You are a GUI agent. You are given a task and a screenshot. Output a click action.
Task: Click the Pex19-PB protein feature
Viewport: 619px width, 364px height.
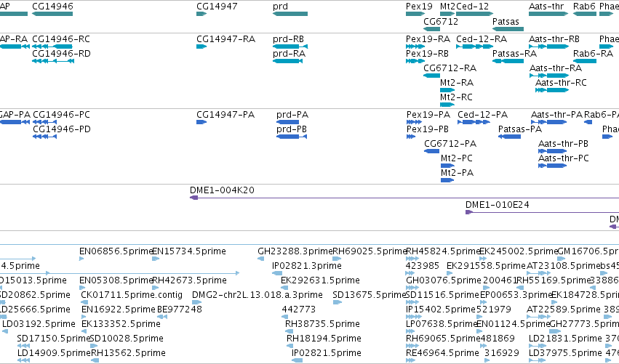tap(411, 137)
